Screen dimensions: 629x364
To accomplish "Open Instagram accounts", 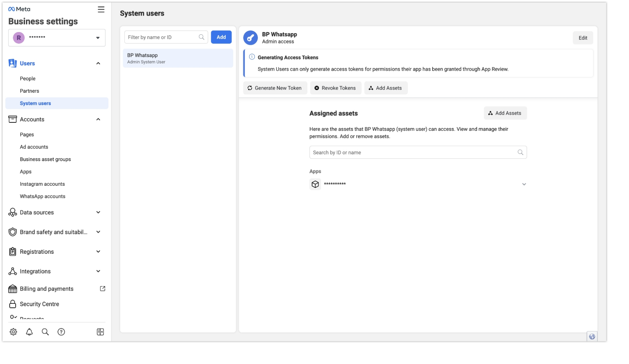I will tap(42, 184).
